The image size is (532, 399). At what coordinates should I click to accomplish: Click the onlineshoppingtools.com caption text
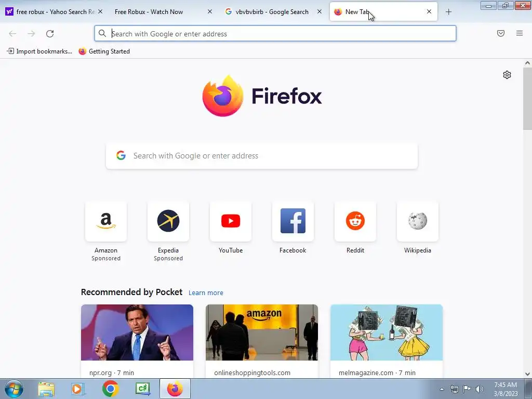[x=252, y=373]
